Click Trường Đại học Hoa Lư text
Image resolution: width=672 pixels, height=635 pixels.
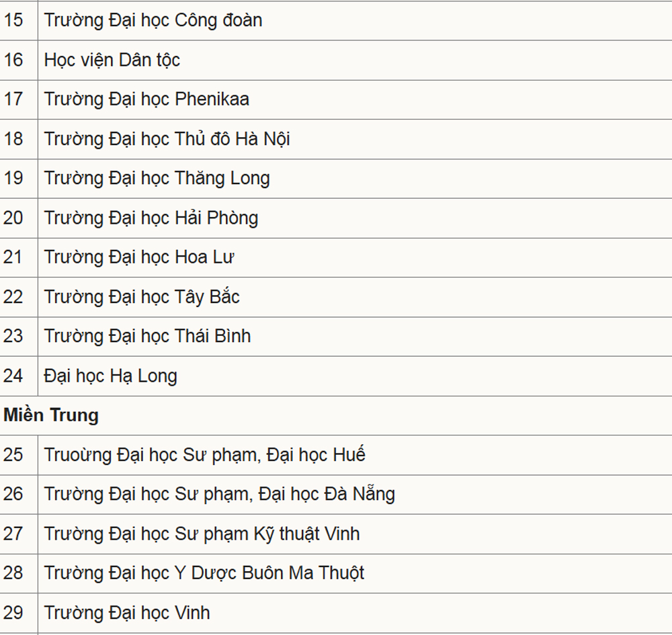click(x=139, y=257)
